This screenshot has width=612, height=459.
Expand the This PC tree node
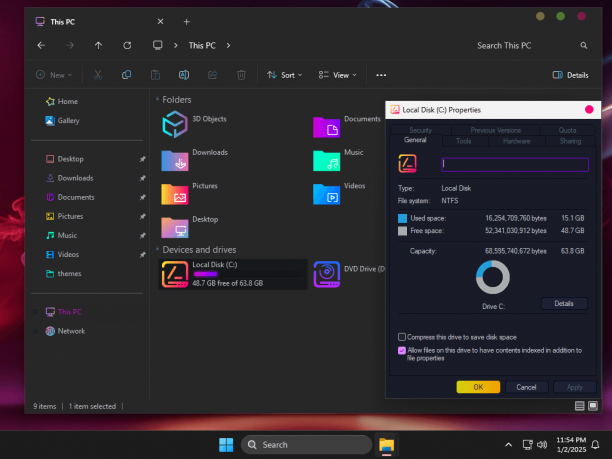point(35,312)
